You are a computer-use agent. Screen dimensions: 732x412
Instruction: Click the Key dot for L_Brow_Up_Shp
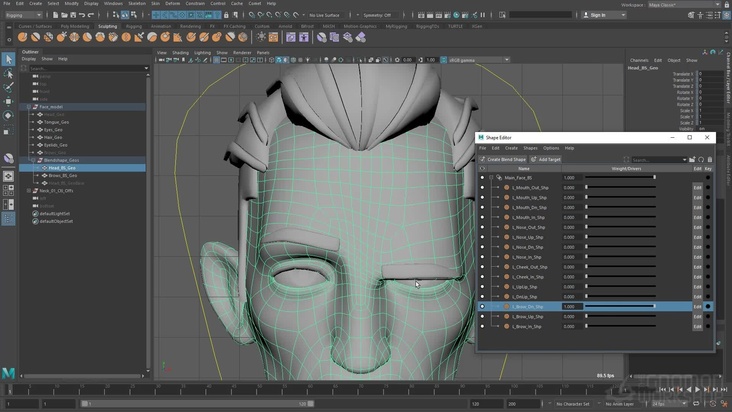tap(708, 316)
